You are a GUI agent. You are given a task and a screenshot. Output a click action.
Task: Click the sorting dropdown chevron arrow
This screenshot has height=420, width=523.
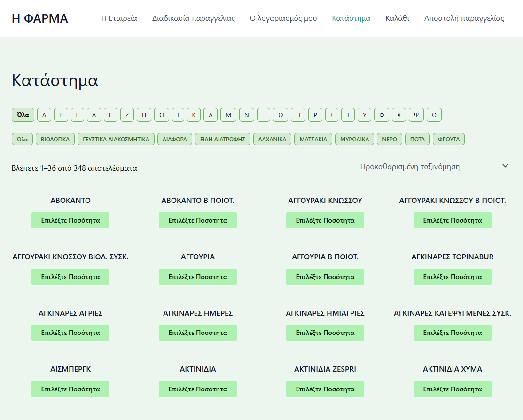[x=505, y=166]
